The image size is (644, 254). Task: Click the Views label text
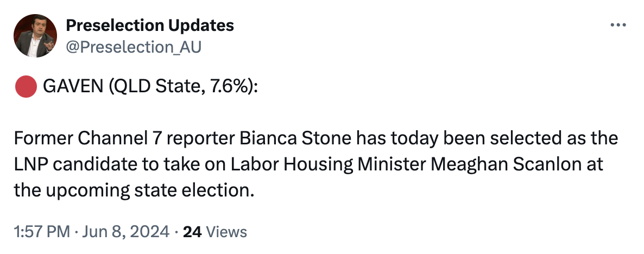click(x=226, y=232)
